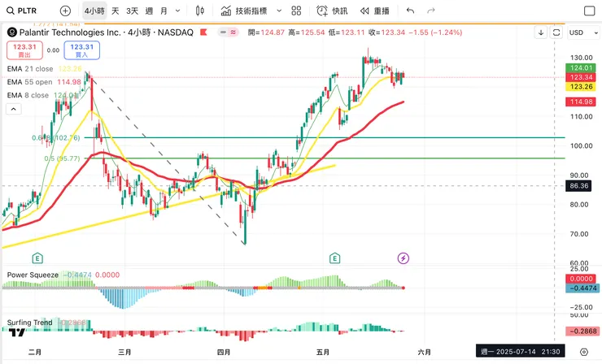
Task: Switch to the 月 monthly timeframe
Action: [164, 11]
